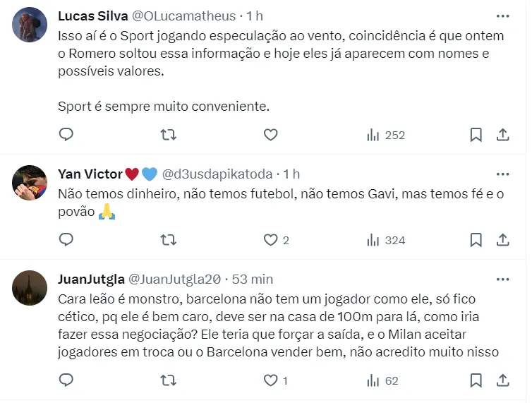
Task: Reply to Lucas Silva's tweet
Action: 66,135
